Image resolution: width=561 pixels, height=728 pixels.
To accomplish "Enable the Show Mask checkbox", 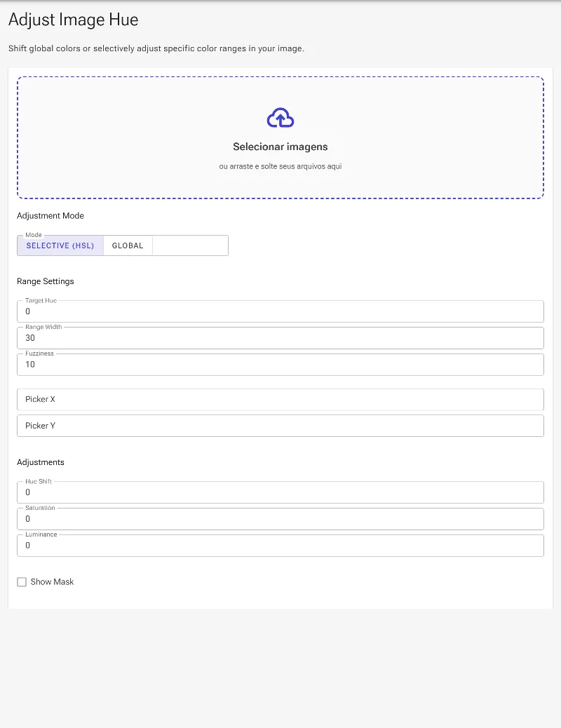I will (x=22, y=581).
